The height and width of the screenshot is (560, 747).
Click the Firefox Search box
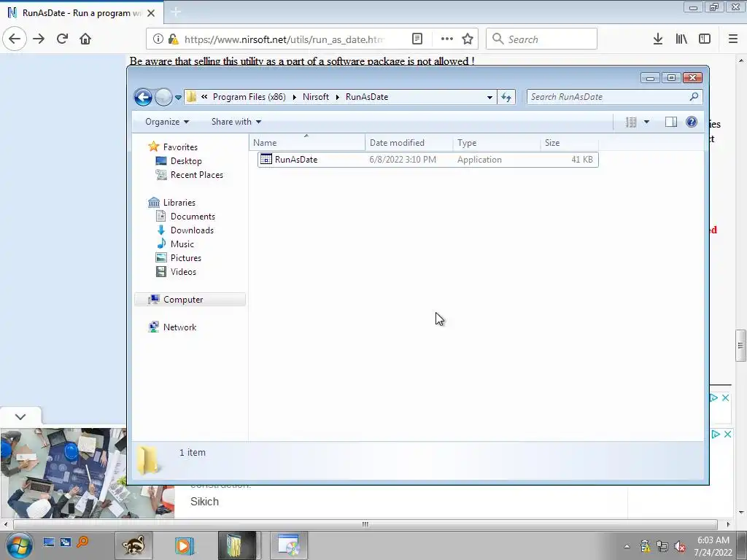pos(541,39)
